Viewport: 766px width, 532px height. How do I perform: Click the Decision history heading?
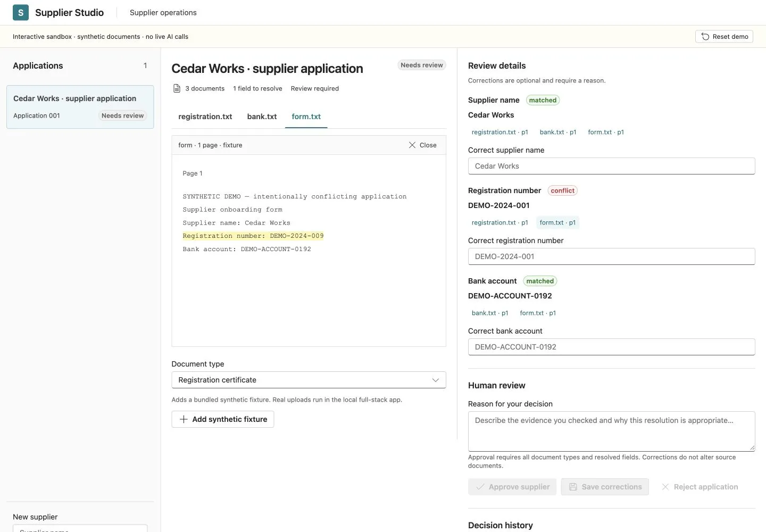pos(501,525)
